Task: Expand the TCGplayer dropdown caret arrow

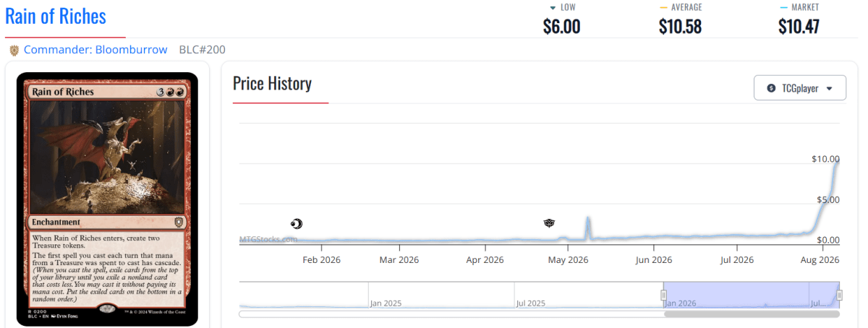Action: (830, 89)
